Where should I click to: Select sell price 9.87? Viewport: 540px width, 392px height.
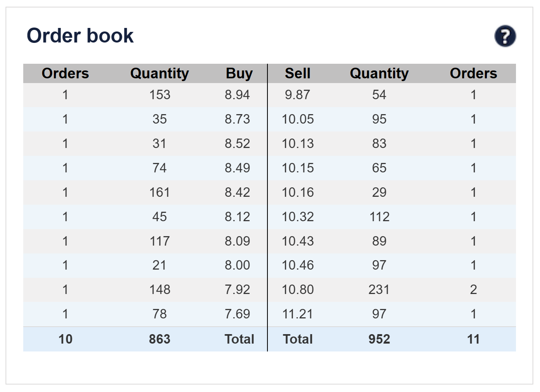pos(297,95)
